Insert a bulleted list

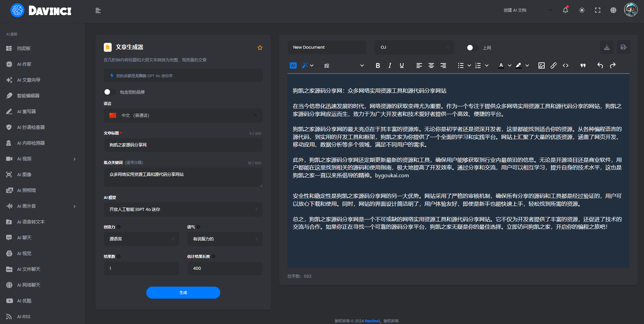pos(461,65)
